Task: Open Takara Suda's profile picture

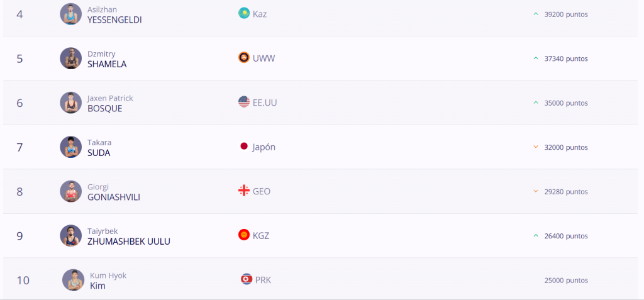Action: (71, 147)
